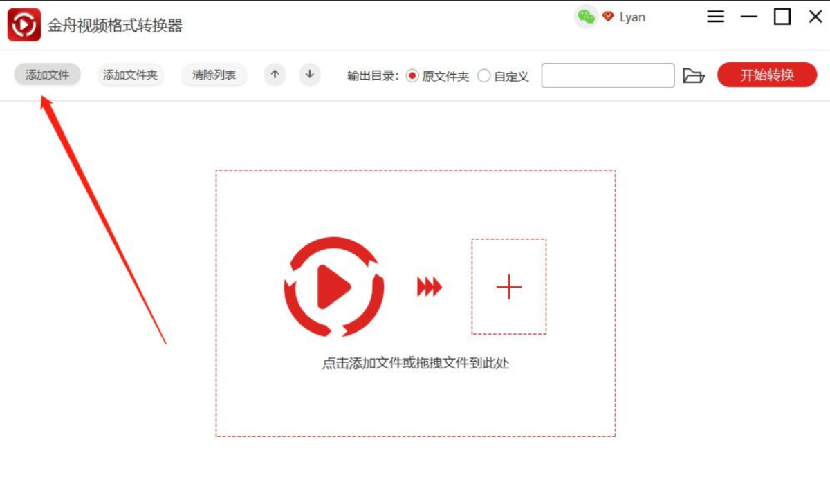
Task: Start conversion with 开始转换 button
Action: (767, 75)
